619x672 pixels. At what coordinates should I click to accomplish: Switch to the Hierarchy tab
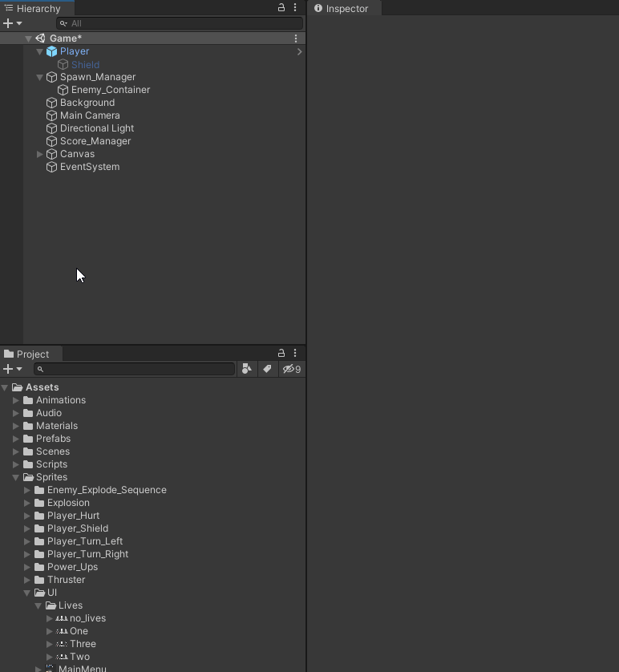point(37,9)
